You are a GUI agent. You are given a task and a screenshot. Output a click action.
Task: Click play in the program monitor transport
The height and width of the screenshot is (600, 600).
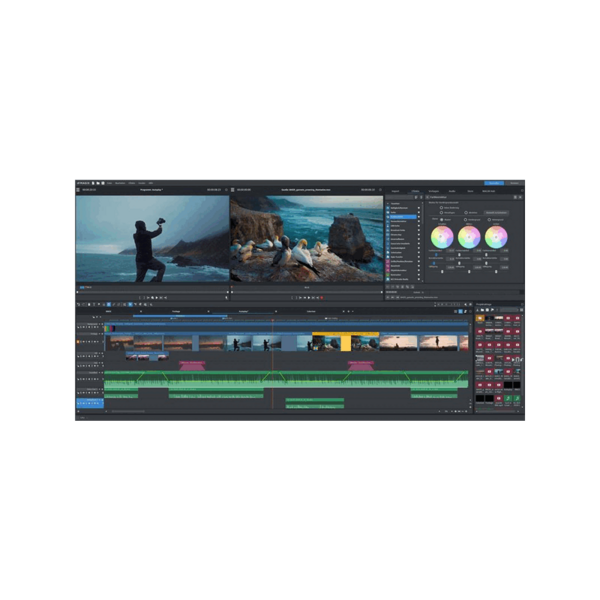(157, 297)
